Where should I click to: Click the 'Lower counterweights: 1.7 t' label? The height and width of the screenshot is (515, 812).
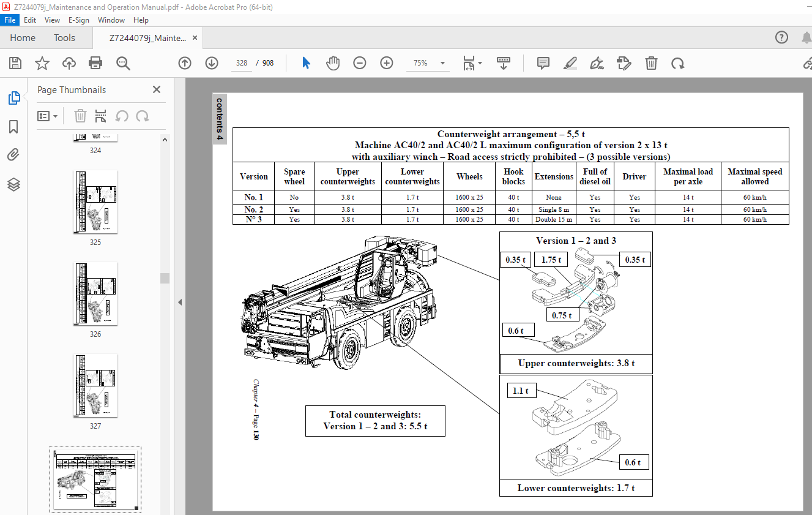(x=576, y=488)
